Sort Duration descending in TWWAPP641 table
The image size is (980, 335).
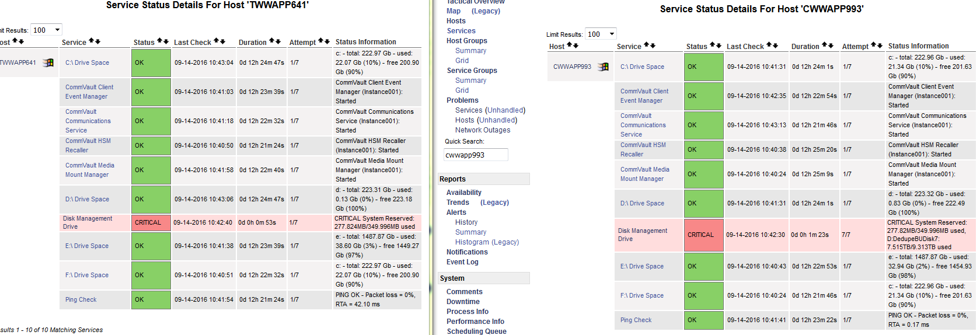[x=278, y=41]
